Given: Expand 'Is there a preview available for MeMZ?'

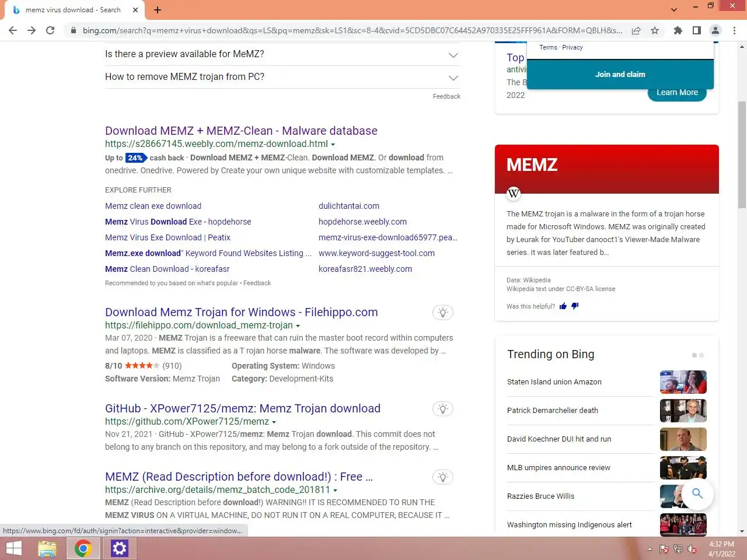Looking at the screenshot, I should 282,54.
